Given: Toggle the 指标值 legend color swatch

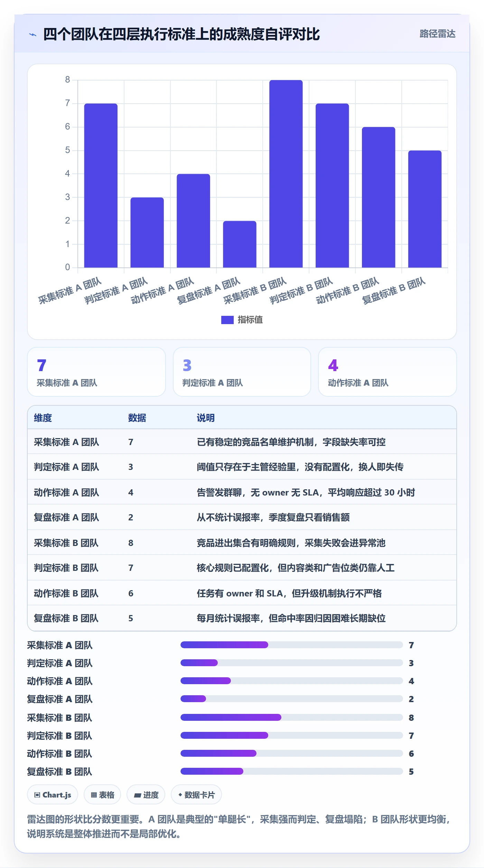Looking at the screenshot, I should pos(227,320).
